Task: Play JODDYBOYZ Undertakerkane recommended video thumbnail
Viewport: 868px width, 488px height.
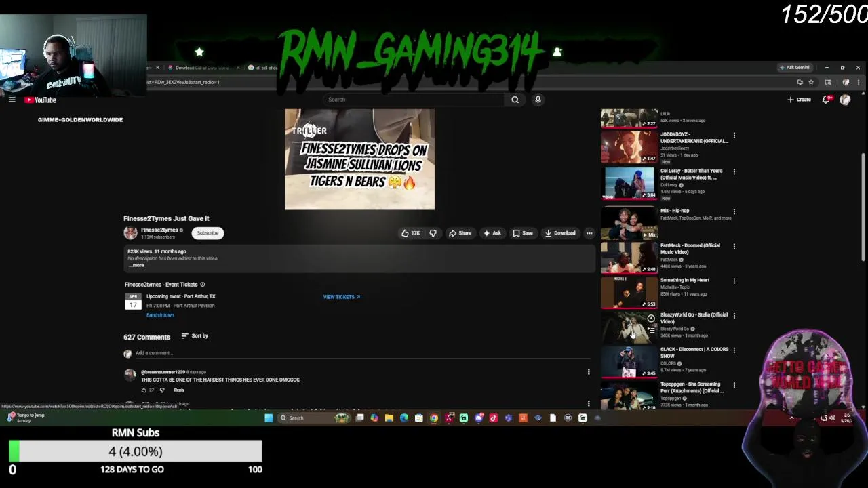Action: coord(629,147)
